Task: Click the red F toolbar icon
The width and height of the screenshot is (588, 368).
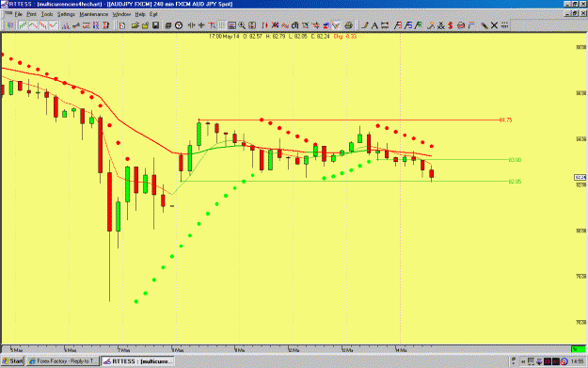Action: click(399, 25)
